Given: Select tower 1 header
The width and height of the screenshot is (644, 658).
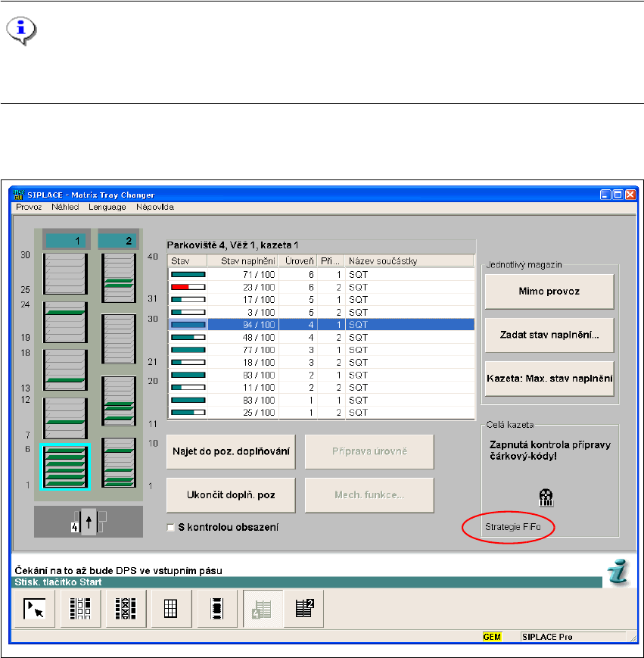Looking at the screenshot, I should pos(65,241).
